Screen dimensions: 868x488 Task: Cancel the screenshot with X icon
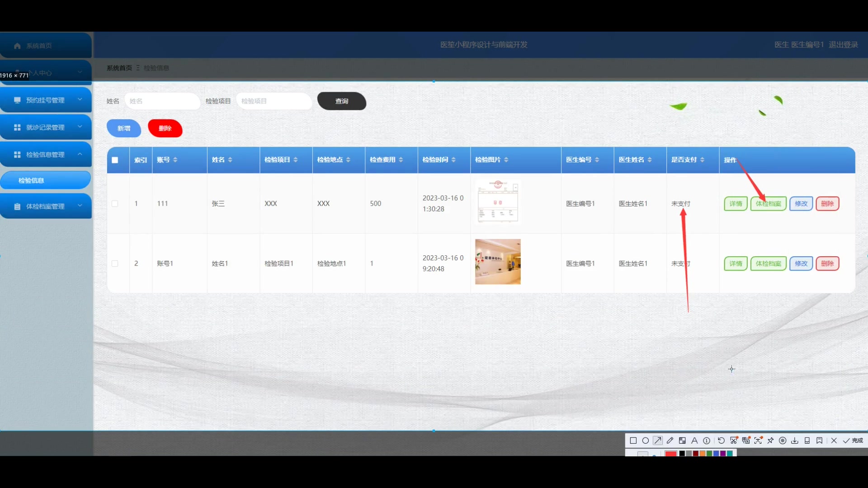click(x=834, y=441)
